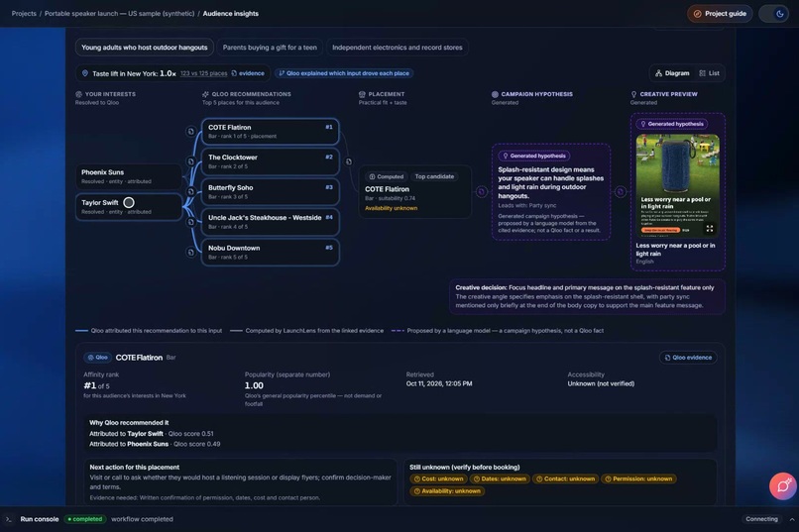This screenshot has width=799, height=532.
Task: Open the speaker creative preview thumbnail
Action: point(678,185)
